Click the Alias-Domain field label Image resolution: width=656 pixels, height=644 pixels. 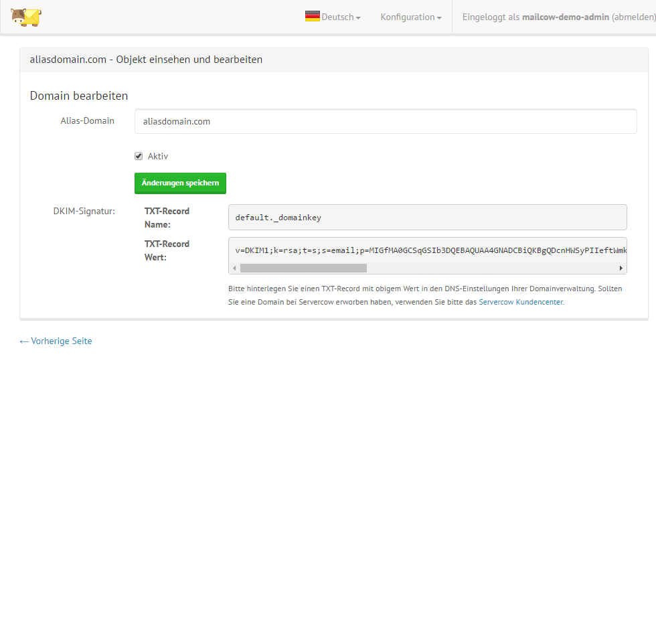coord(87,121)
